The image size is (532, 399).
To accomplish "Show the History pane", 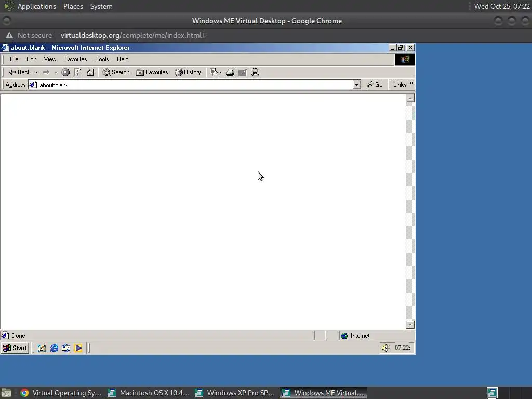I will click(188, 72).
